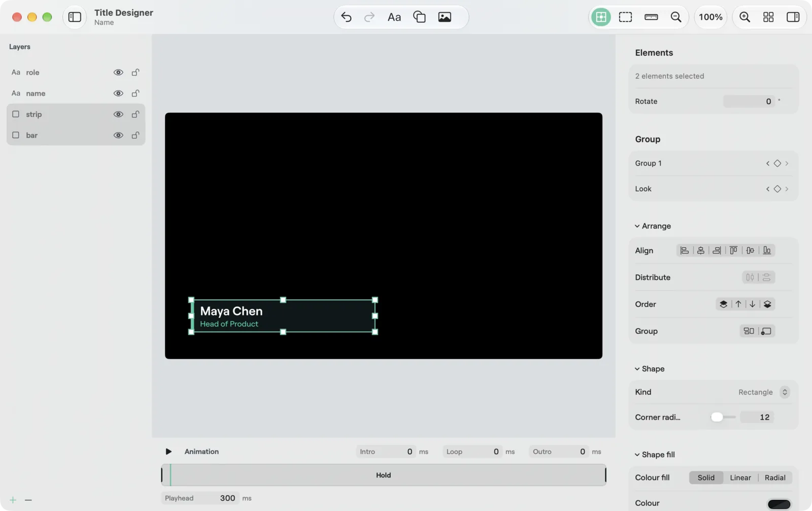Show the ruler tool
This screenshot has height=511, width=812.
651,17
